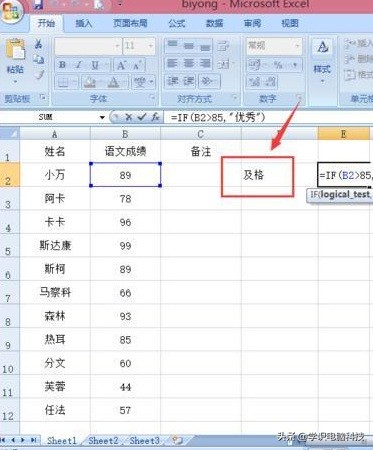
Task: Click the cell borders icon
Action: (63, 82)
